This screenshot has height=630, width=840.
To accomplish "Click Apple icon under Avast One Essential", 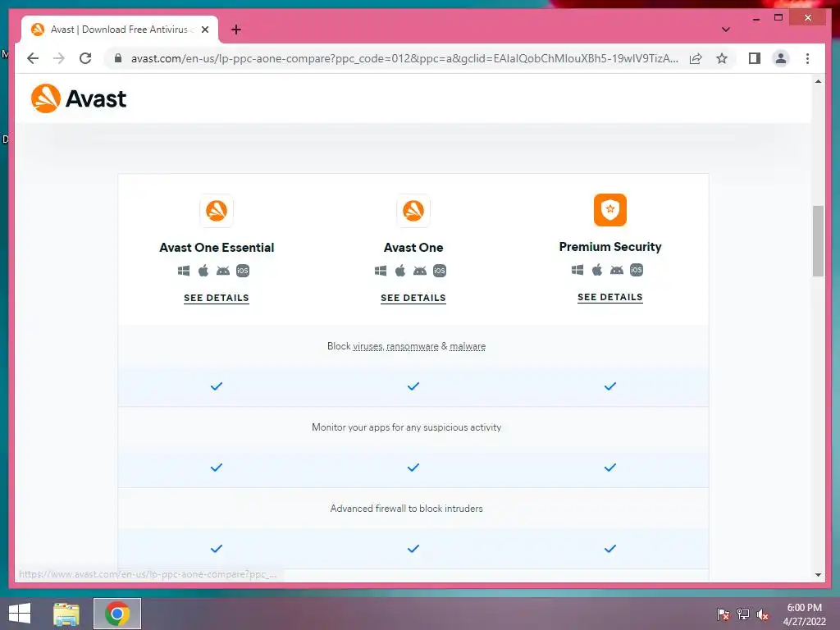I will point(203,271).
